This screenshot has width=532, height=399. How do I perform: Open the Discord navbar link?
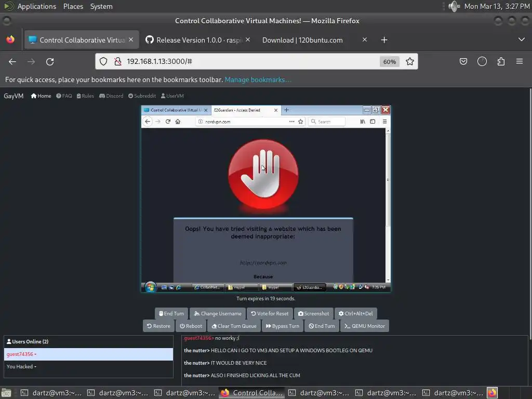(x=111, y=96)
